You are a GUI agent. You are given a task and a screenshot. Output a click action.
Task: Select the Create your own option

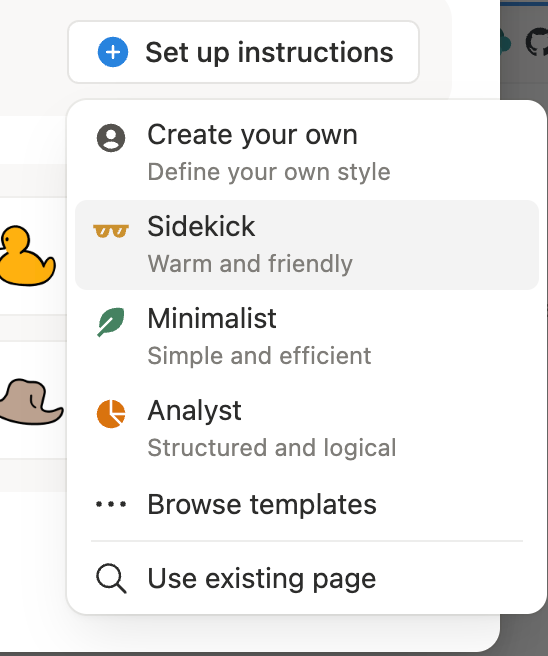coord(307,153)
